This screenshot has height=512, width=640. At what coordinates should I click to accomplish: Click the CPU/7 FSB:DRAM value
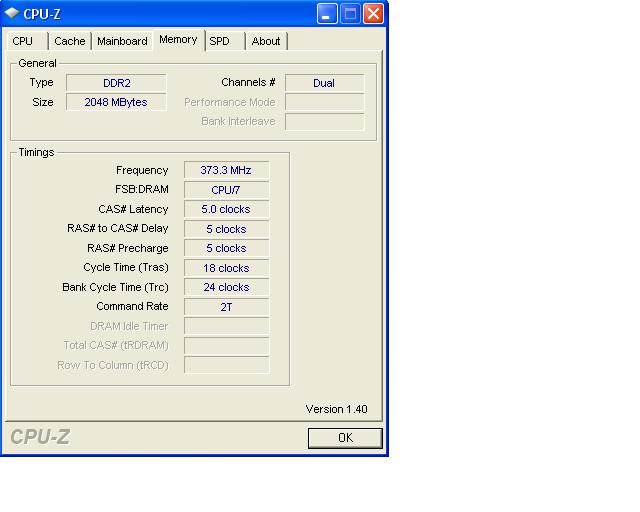[227, 190]
